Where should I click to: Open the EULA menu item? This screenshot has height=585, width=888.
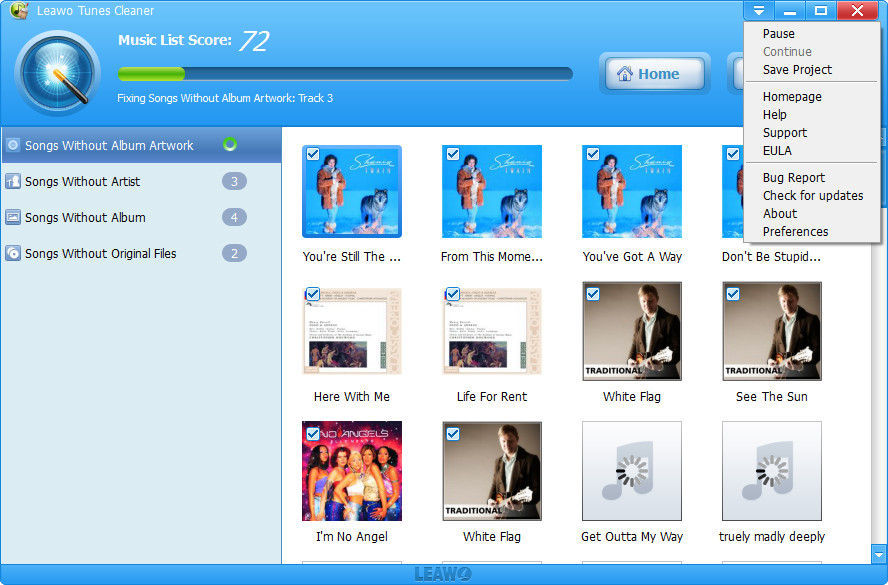tap(776, 151)
